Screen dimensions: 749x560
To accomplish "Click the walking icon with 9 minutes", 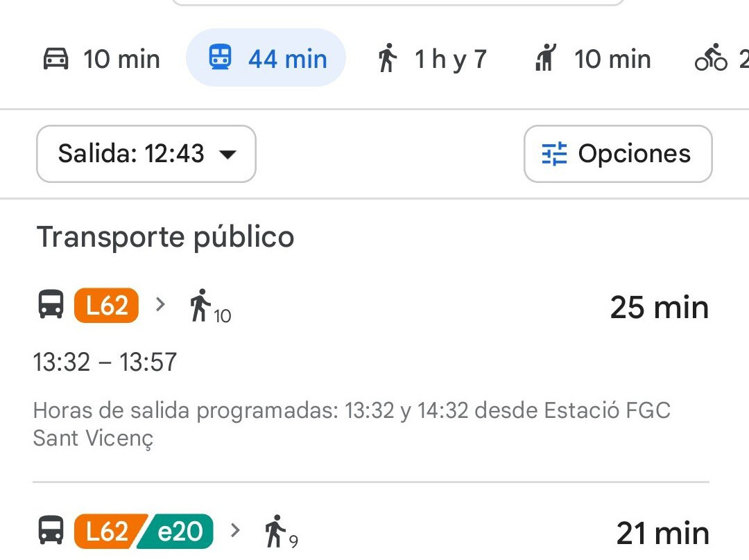I will [275, 531].
